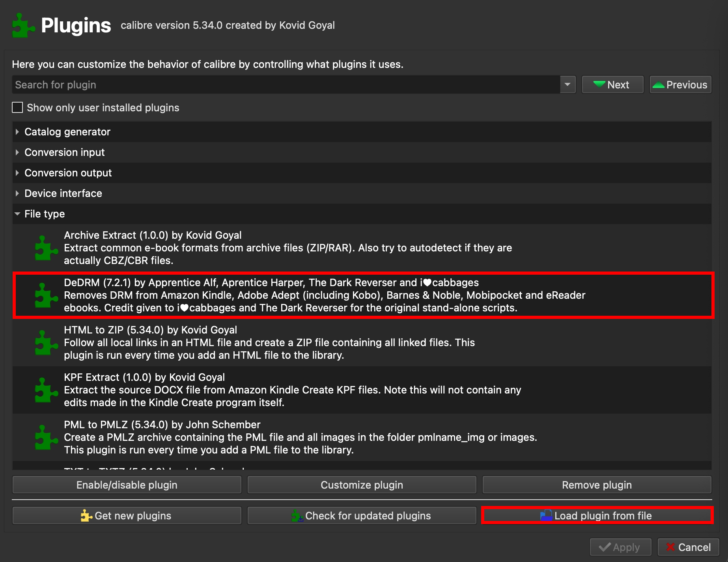Click Enable/disable plugin button
This screenshot has height=562, width=728.
coord(127,485)
